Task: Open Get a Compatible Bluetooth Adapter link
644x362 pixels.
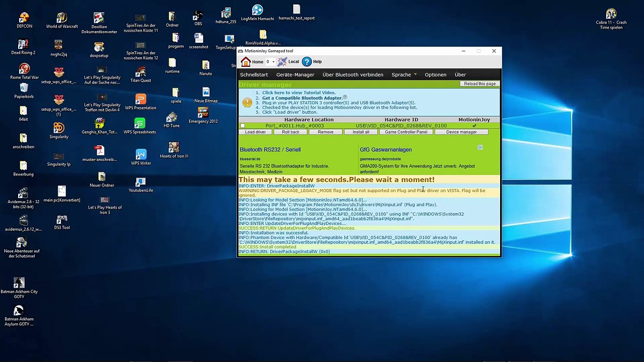Action: (302, 98)
